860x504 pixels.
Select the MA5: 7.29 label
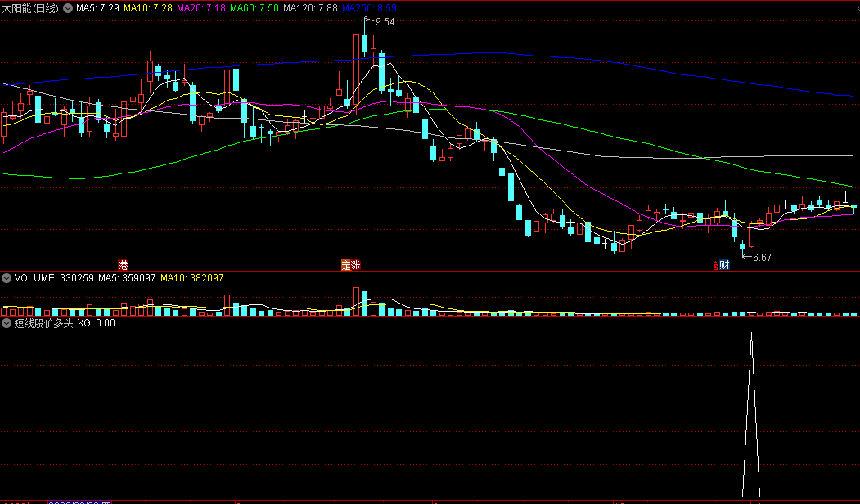point(97,8)
